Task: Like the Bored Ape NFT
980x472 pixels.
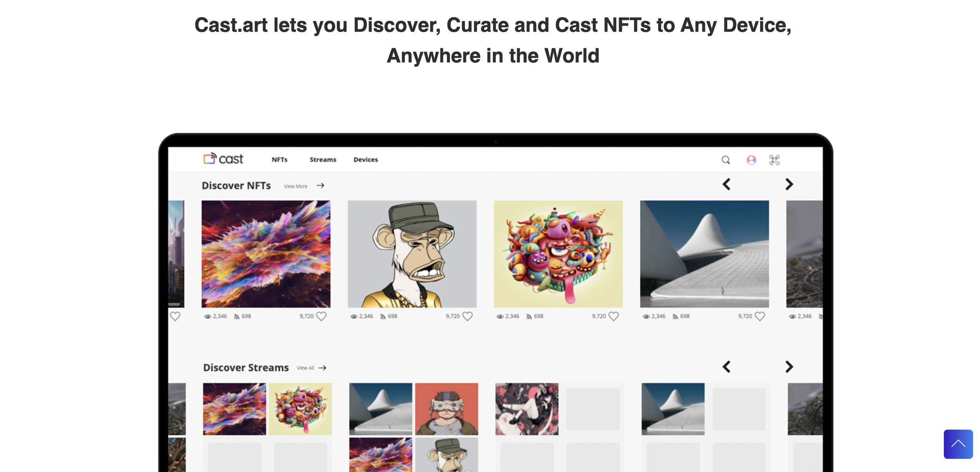Action: (x=467, y=316)
